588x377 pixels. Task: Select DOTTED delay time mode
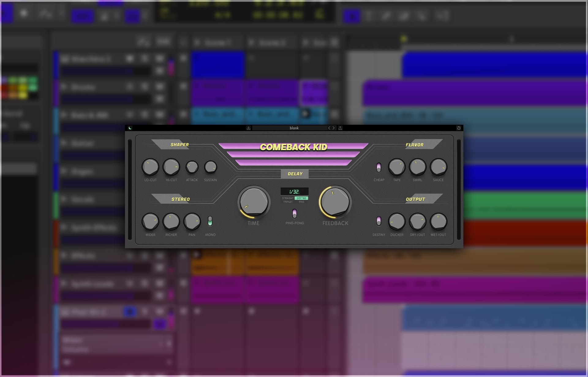[x=301, y=198]
